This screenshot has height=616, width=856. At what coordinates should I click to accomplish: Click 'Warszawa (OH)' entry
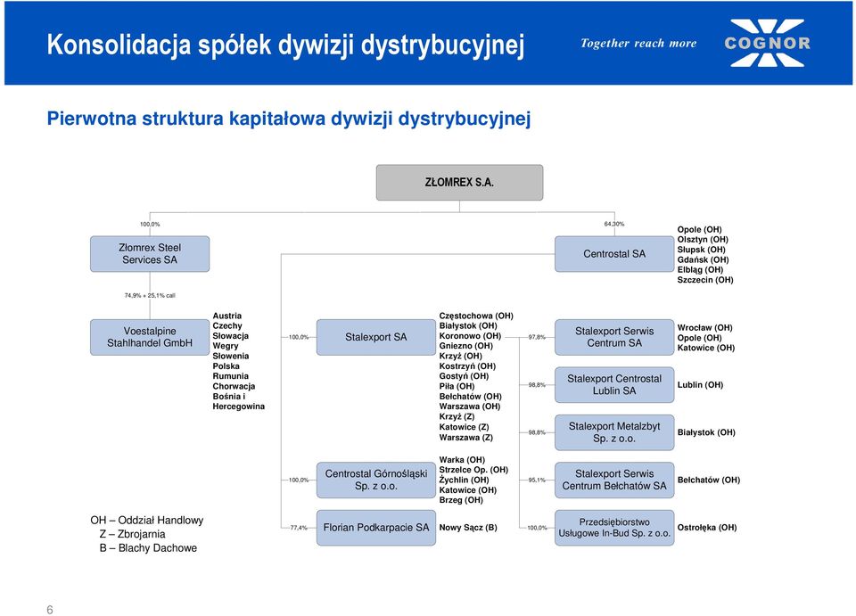[470, 407]
